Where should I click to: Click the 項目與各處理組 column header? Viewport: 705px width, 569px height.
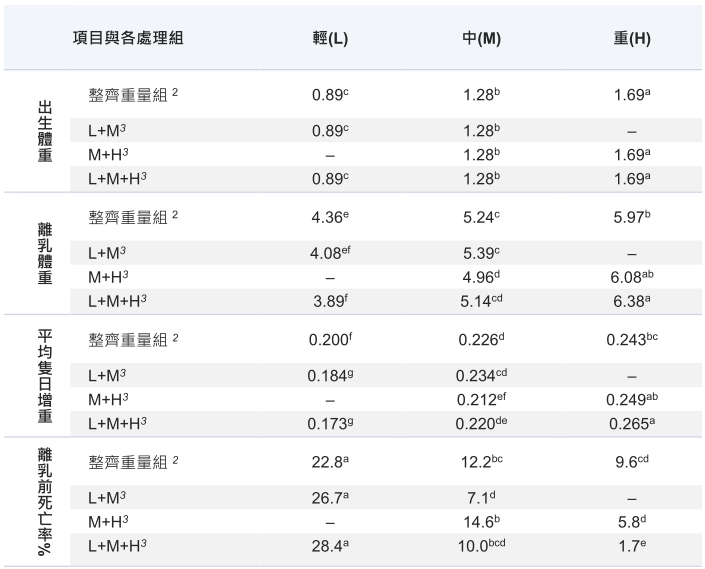tap(128, 38)
